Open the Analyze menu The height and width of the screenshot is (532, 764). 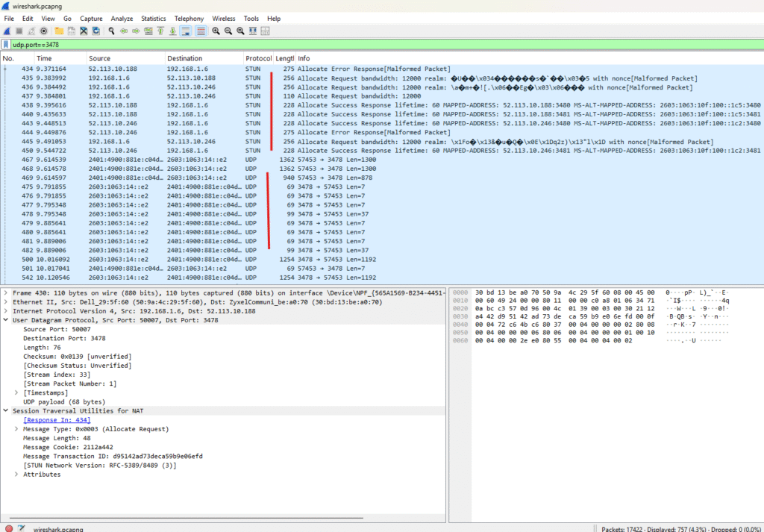pos(122,18)
